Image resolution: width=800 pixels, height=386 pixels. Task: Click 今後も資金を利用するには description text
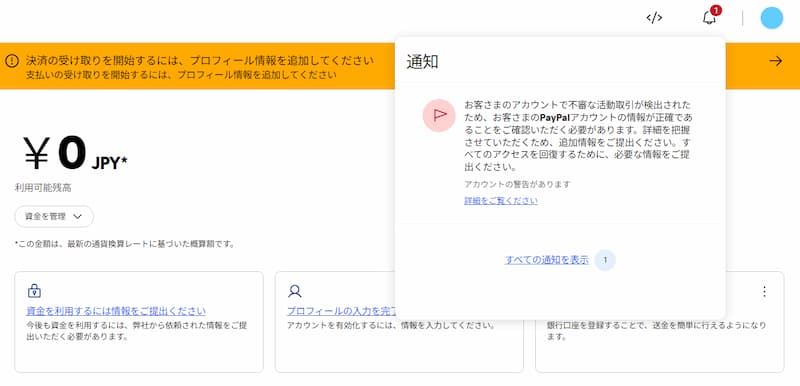pyautogui.click(x=137, y=331)
